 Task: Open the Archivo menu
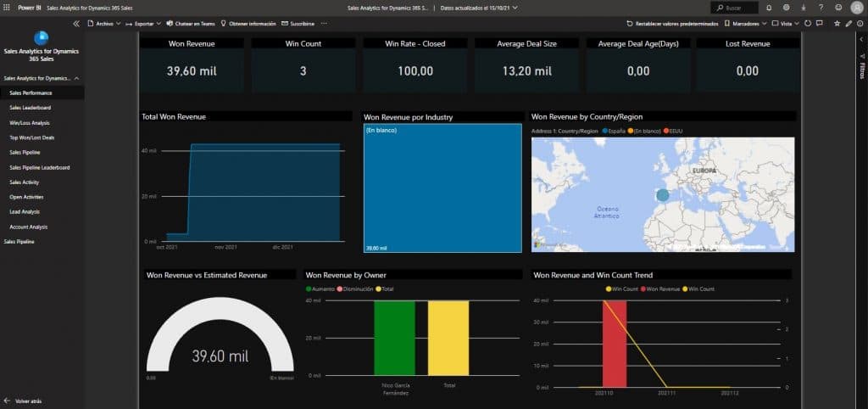coord(104,24)
